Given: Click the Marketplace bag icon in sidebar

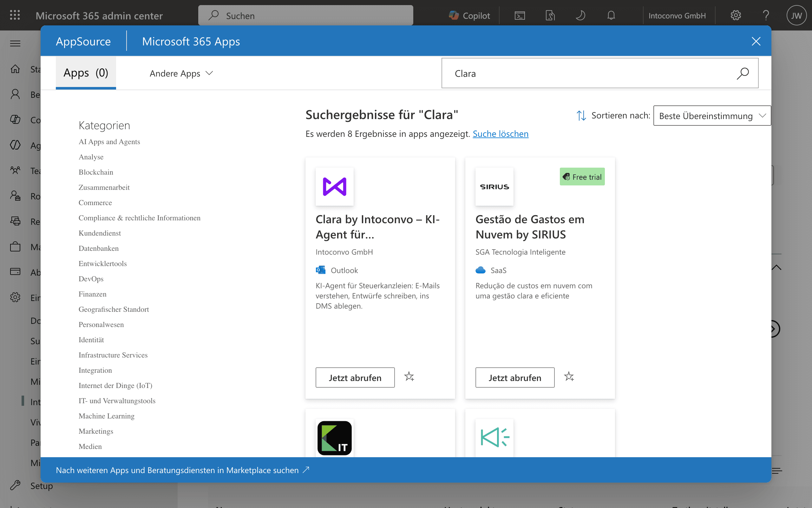Looking at the screenshot, I should pos(15,247).
